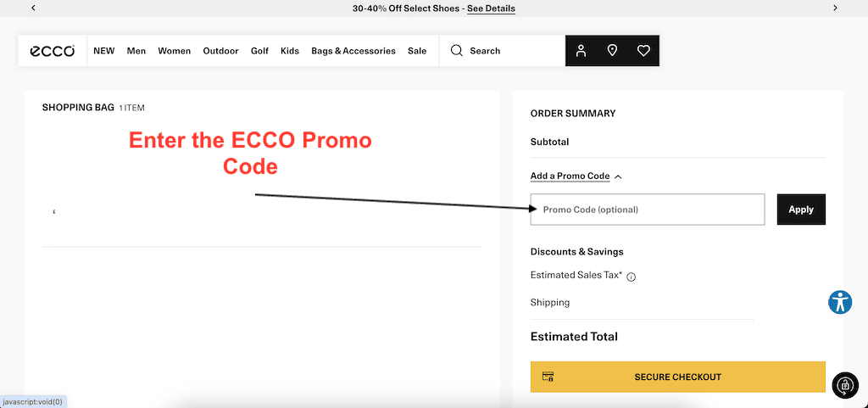Image resolution: width=868 pixels, height=408 pixels.
Task: Click the Estimated Sales Tax label
Action: [576, 275]
